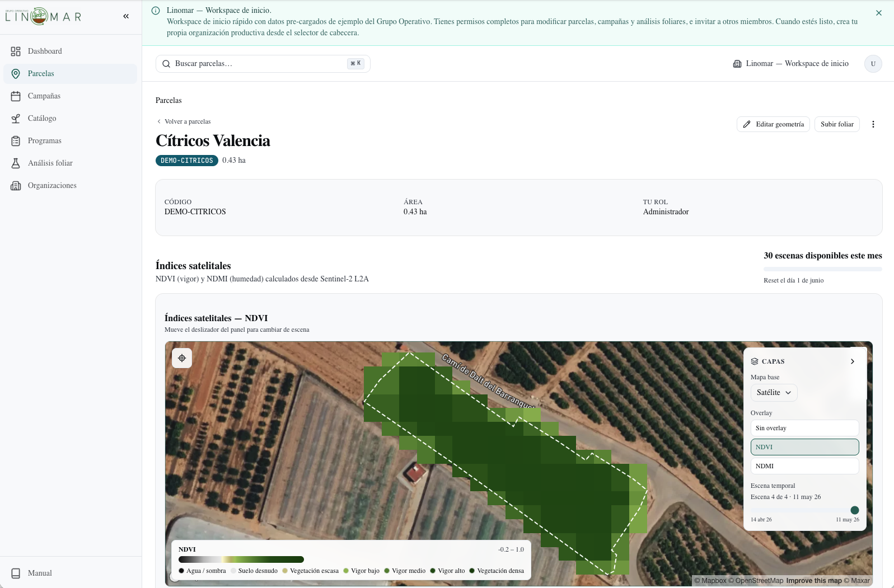The height and width of the screenshot is (588, 894).
Task: Open user avatar U menu
Action: point(873,64)
